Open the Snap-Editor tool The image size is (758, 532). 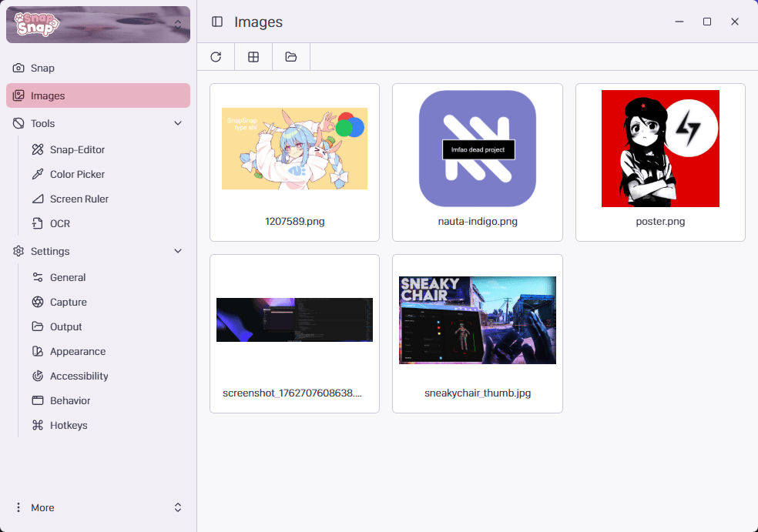[77, 149]
